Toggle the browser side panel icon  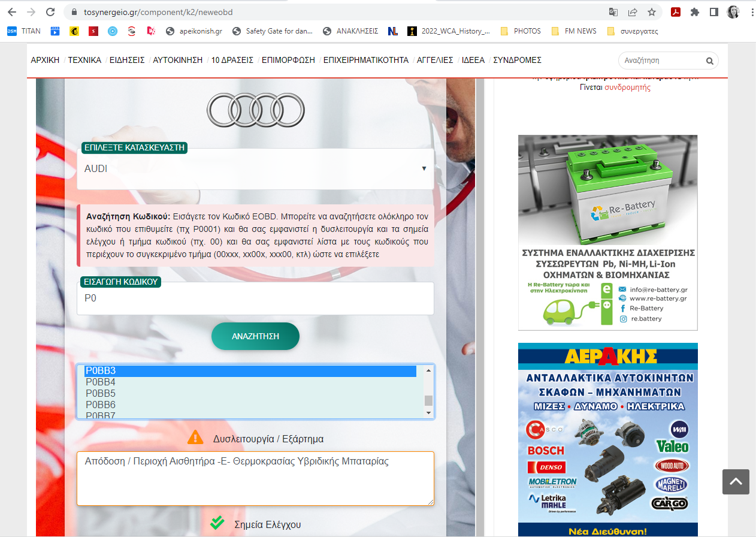coord(714,12)
